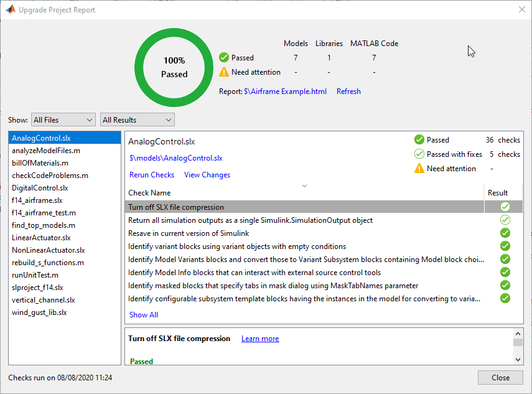Click result icon for Turn off SLX compression
Image resolution: width=532 pixels, height=394 pixels.
click(x=505, y=207)
